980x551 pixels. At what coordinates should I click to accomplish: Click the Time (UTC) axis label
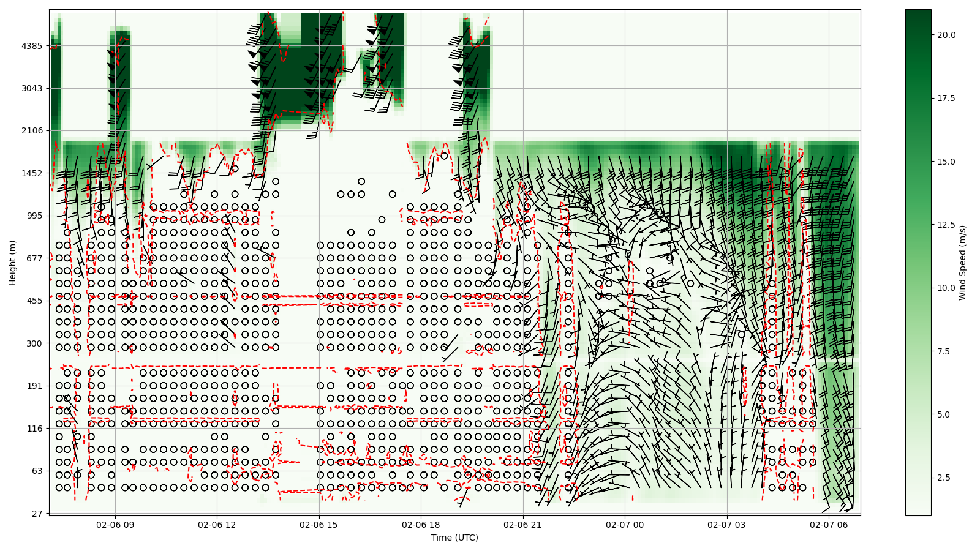click(454, 538)
